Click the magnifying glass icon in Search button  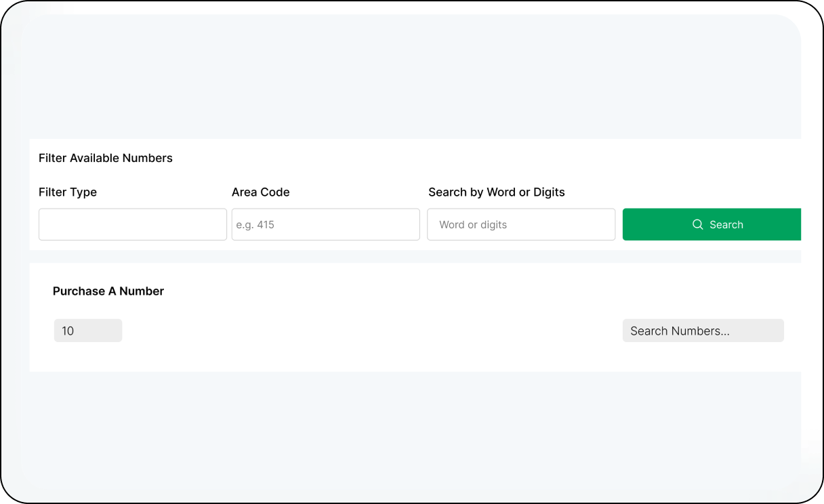pos(697,224)
